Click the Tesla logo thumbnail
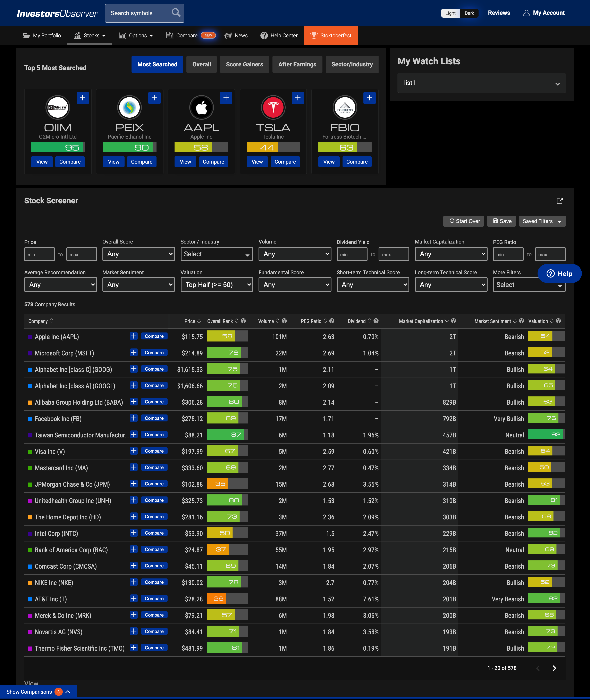Viewport: 590px width, 700px height. click(x=273, y=107)
